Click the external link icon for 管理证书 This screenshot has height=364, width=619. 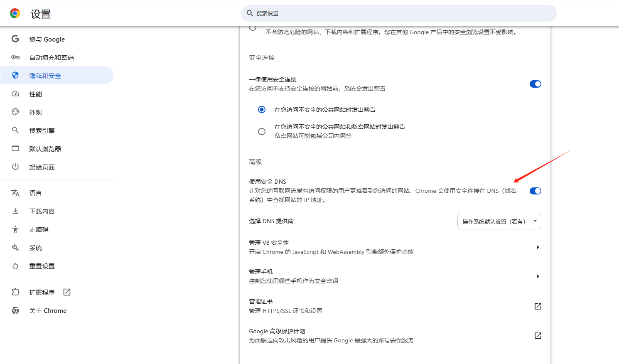[538, 306]
